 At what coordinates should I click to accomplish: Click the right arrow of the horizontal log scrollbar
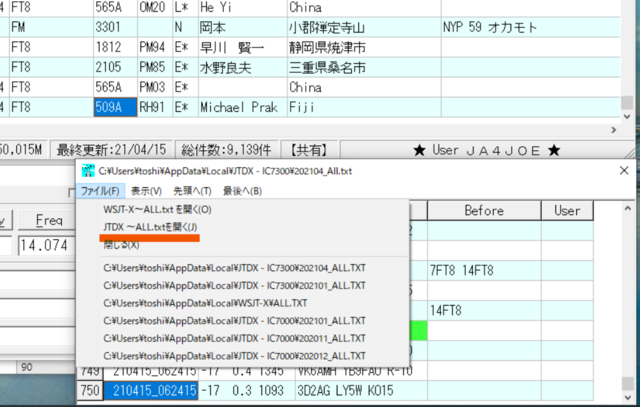(x=613, y=130)
